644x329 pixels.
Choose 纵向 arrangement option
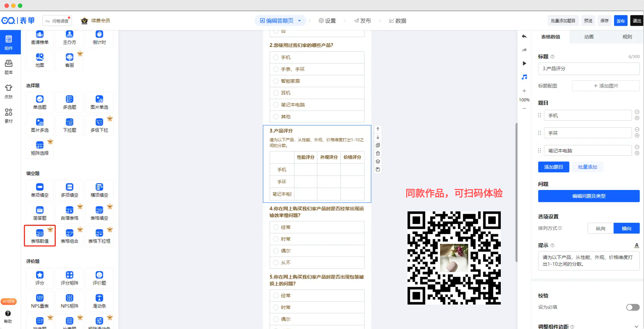point(601,228)
